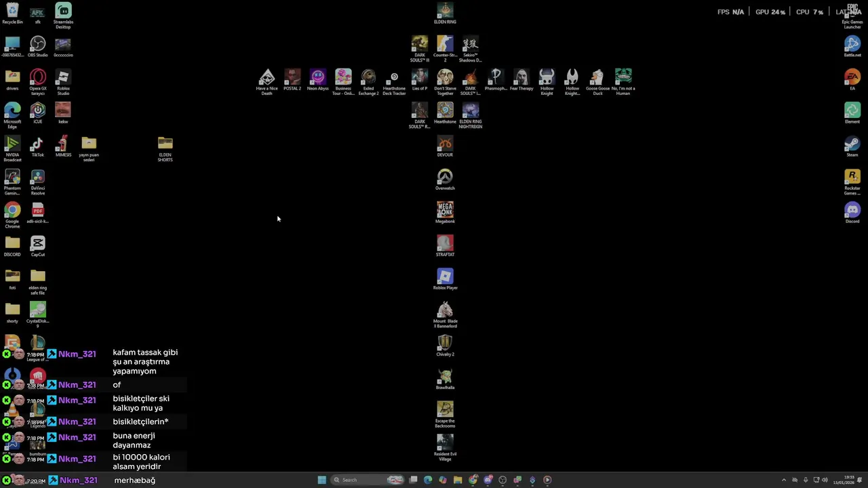This screenshot has width=868, height=488.
Task: Open the Brawlhalla shortcut
Action: pyautogui.click(x=445, y=379)
